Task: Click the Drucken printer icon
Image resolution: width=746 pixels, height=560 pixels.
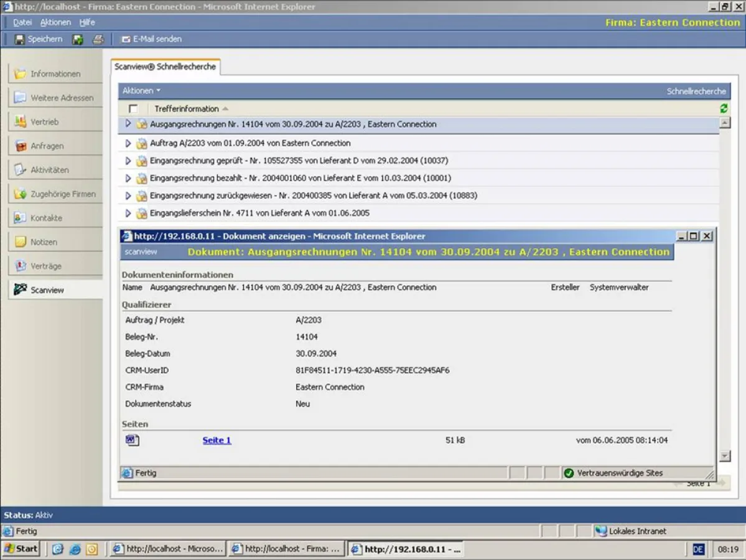Action: coord(97,39)
